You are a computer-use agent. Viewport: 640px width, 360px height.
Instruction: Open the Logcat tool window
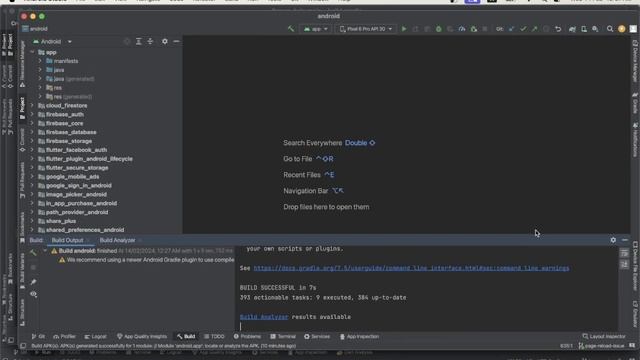click(96, 337)
